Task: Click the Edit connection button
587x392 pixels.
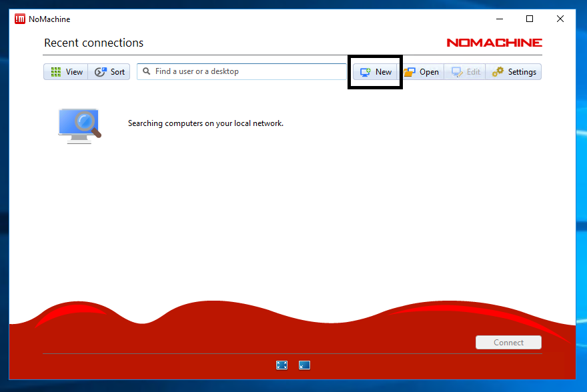Action: 465,72
